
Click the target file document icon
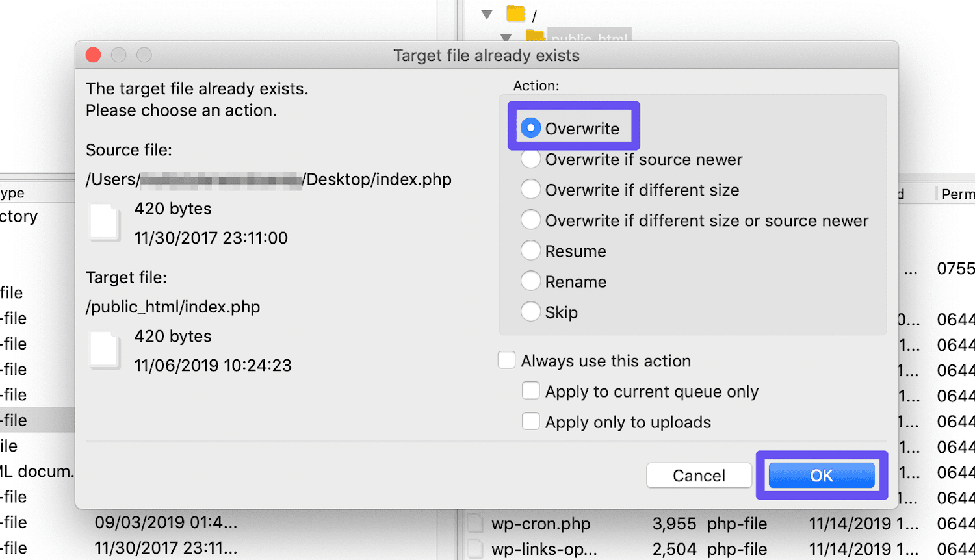click(105, 350)
